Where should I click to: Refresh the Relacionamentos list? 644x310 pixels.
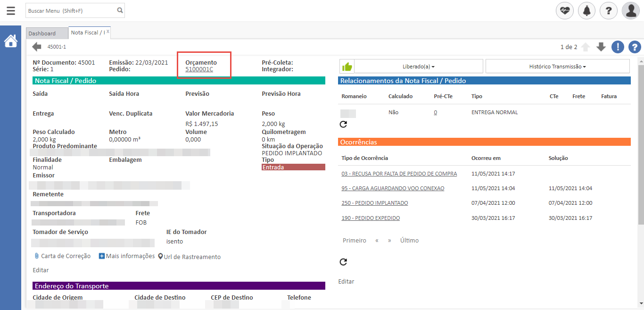coord(343,124)
